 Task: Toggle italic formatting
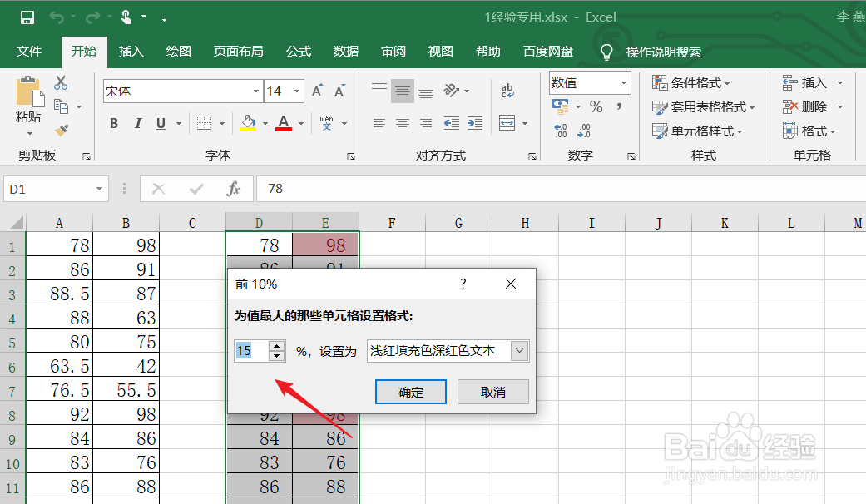coord(138,123)
